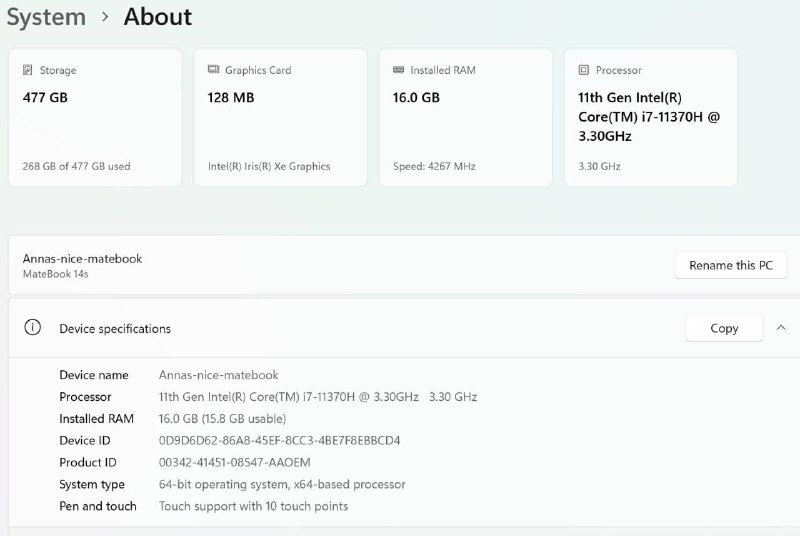Click the Rename this PC button
The width and height of the screenshot is (800, 536).
point(731,265)
